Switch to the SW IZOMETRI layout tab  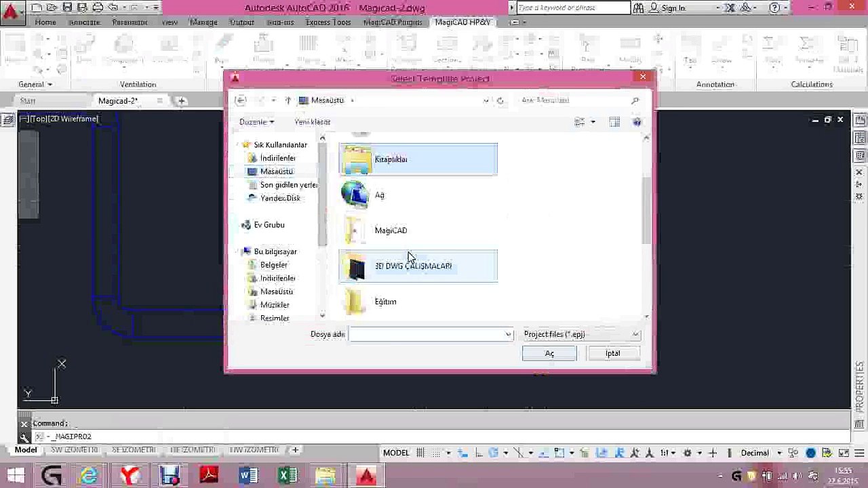click(75, 450)
